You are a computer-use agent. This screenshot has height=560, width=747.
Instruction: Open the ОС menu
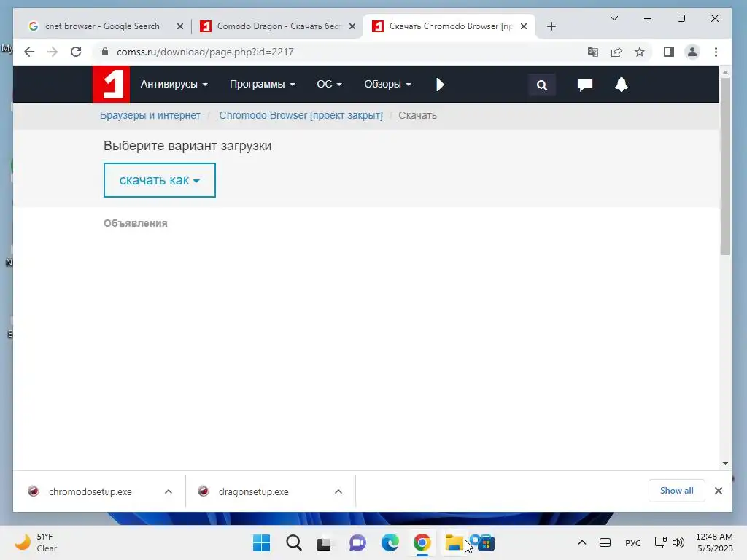[329, 85]
